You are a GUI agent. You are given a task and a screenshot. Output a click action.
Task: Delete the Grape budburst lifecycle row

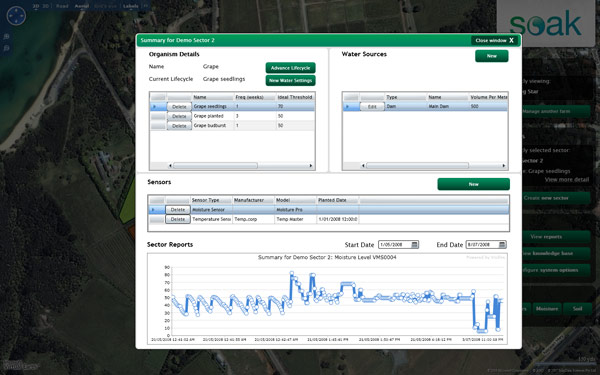[179, 126]
